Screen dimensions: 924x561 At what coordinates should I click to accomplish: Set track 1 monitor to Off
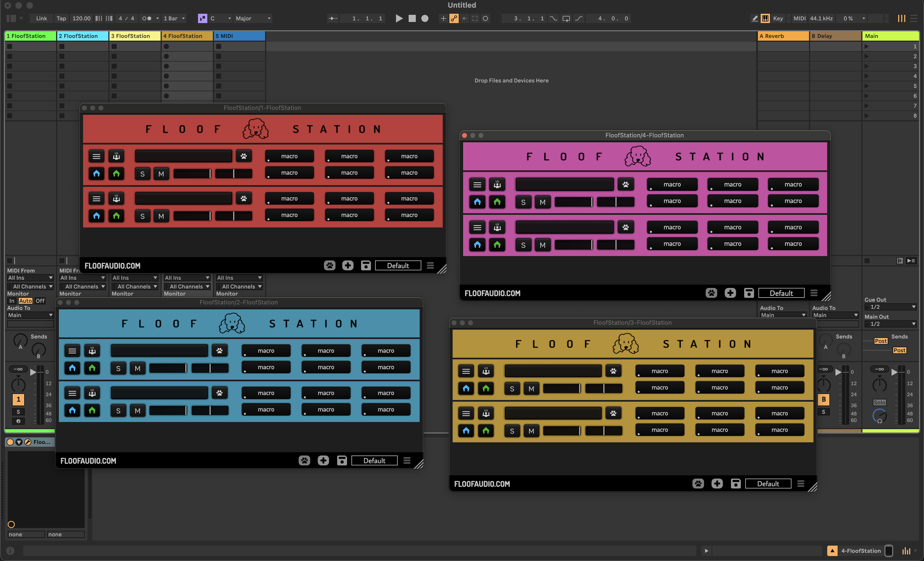tap(40, 301)
